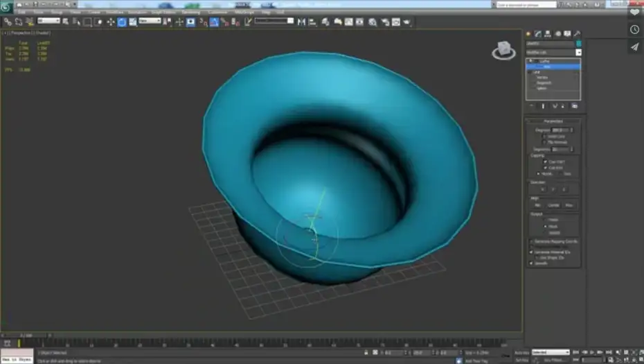Click the Auto Key button
644x364 pixels.
coord(521,352)
